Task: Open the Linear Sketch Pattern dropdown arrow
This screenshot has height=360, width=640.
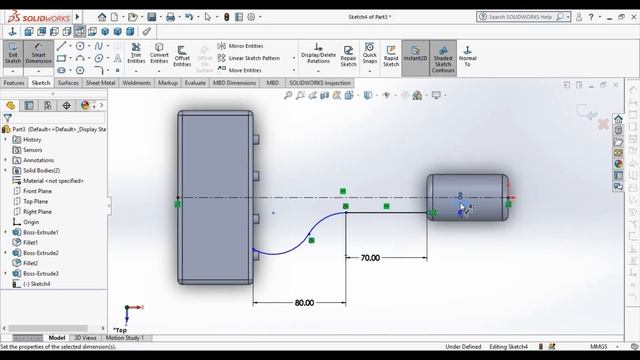Action: (293, 58)
